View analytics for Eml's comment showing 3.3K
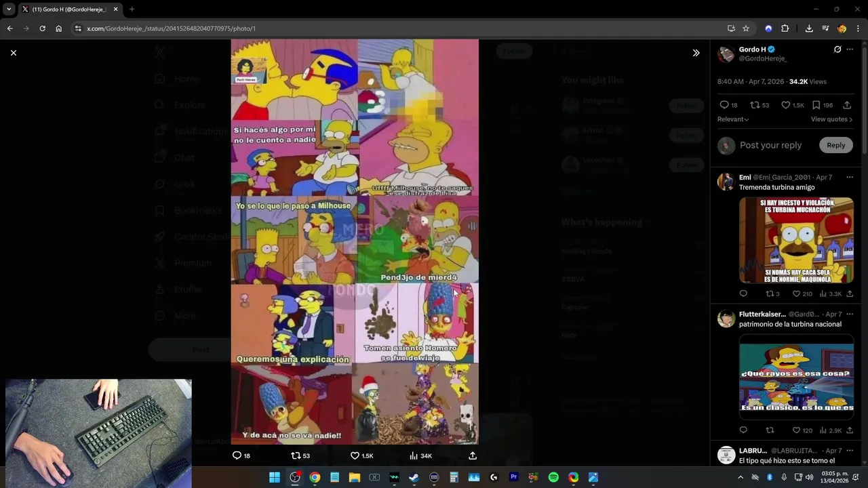Screen dimensions: 868x488 point(823,293)
